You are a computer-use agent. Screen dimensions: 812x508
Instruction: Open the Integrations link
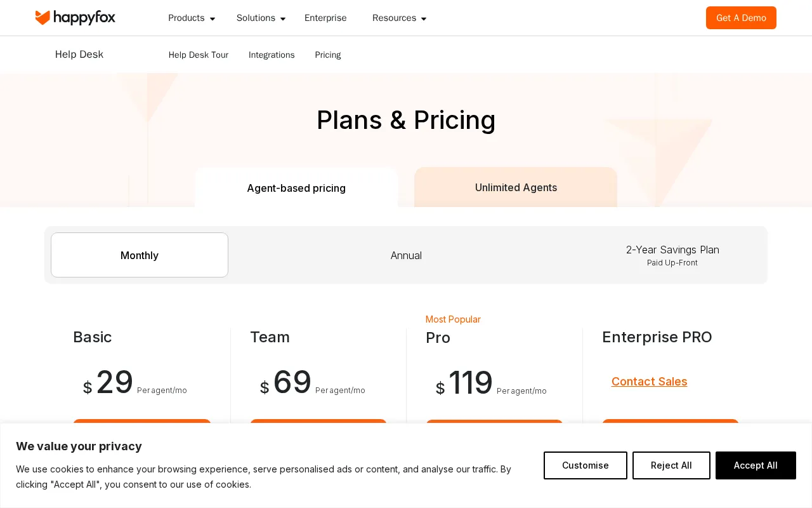tap(272, 55)
